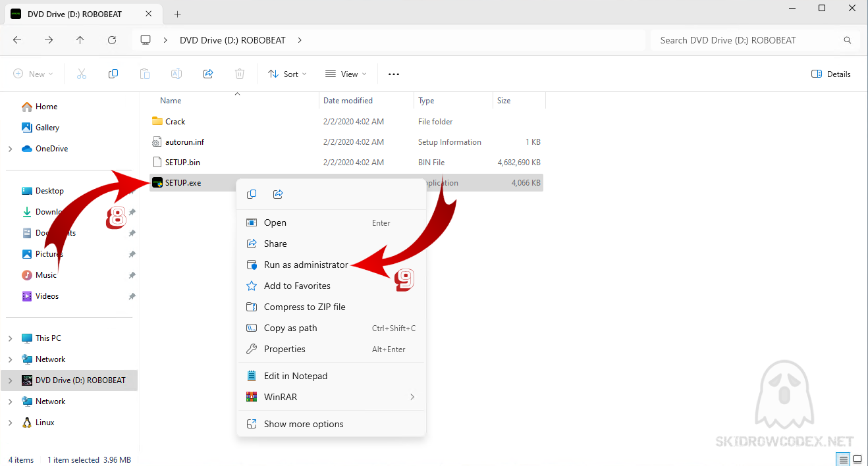This screenshot has height=466, width=868.
Task: Expand the WinRAR submenu arrow
Action: (412, 397)
